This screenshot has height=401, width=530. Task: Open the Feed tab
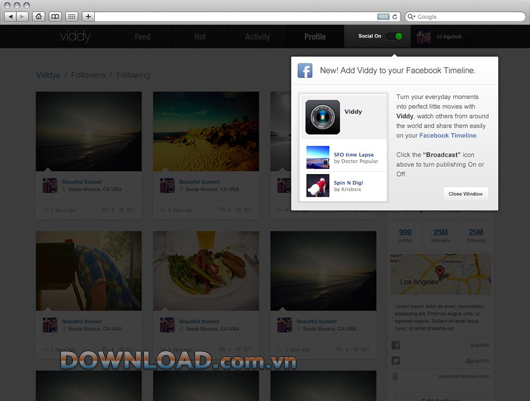(x=142, y=37)
